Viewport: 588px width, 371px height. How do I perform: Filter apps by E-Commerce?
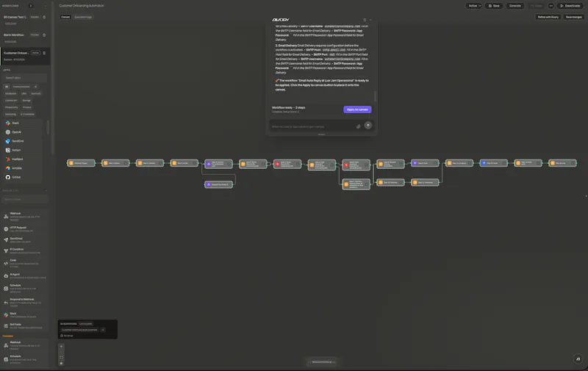point(27,114)
